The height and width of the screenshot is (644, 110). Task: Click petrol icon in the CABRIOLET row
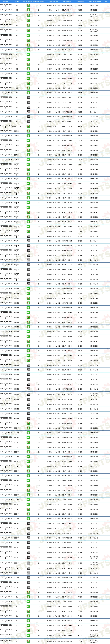click(28, 126)
